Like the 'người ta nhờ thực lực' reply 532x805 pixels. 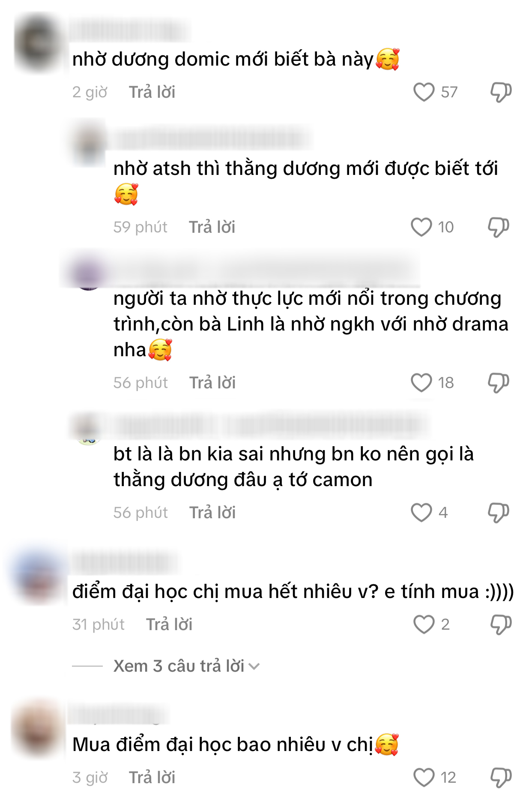tap(421, 383)
